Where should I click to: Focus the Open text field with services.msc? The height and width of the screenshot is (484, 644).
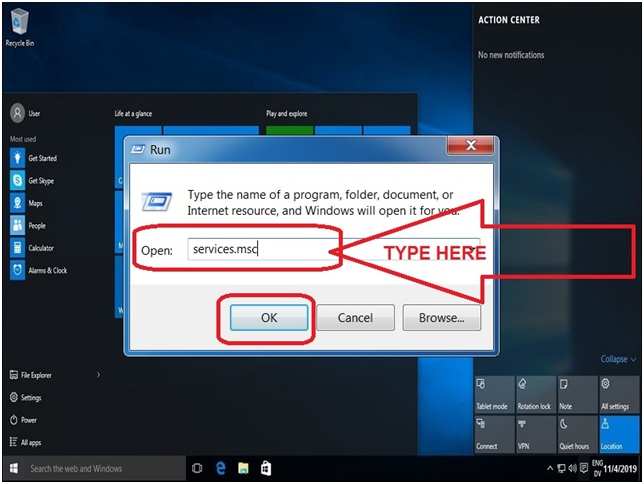[x=334, y=249]
